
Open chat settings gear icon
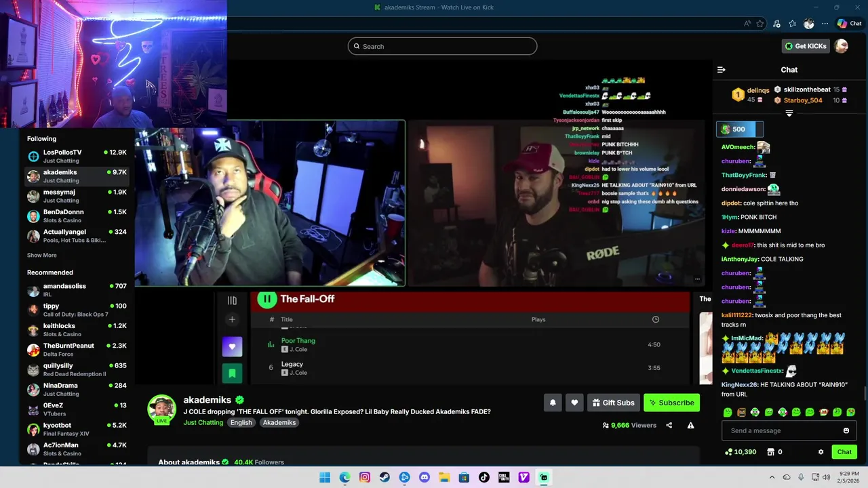821,452
